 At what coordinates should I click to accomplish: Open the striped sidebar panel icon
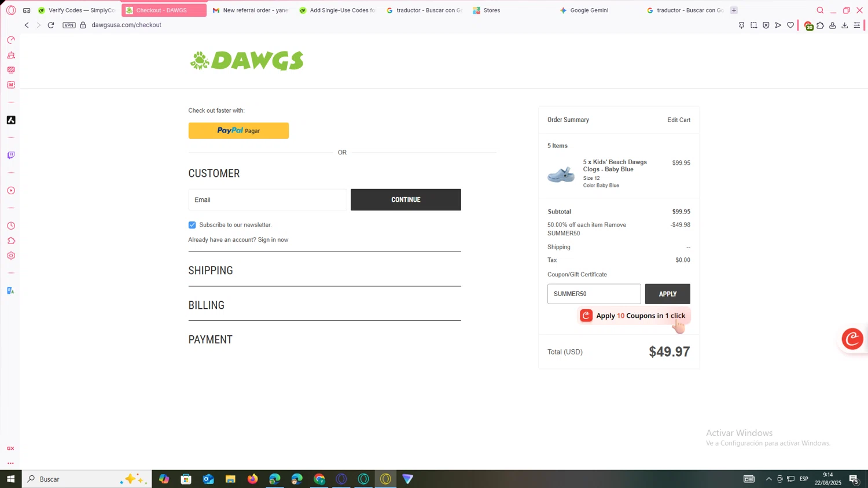[11, 70]
